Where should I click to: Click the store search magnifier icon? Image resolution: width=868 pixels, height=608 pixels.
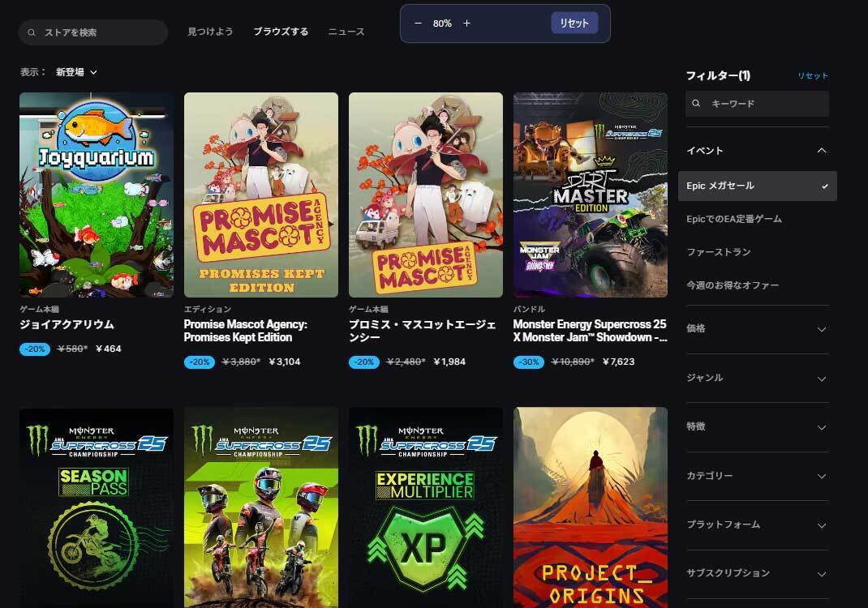32,32
